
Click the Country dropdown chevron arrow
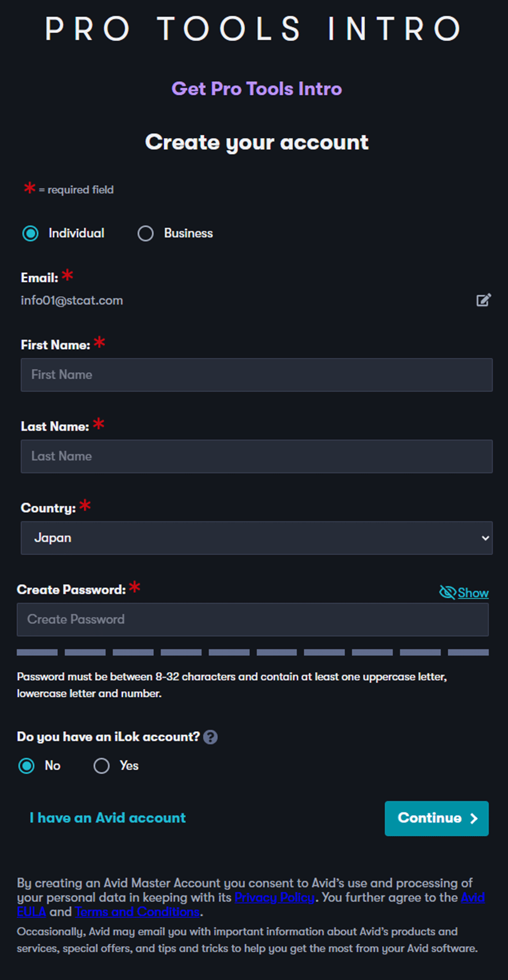(x=485, y=538)
